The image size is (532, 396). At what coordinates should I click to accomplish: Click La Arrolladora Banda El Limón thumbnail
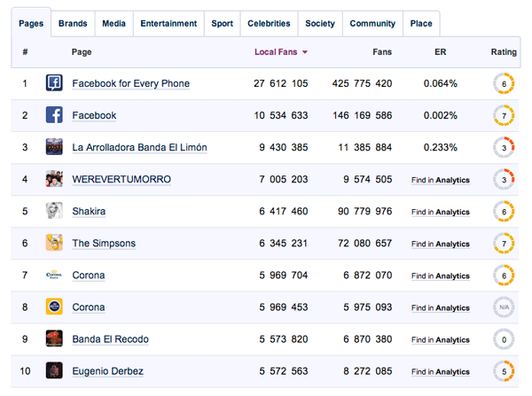tap(54, 148)
